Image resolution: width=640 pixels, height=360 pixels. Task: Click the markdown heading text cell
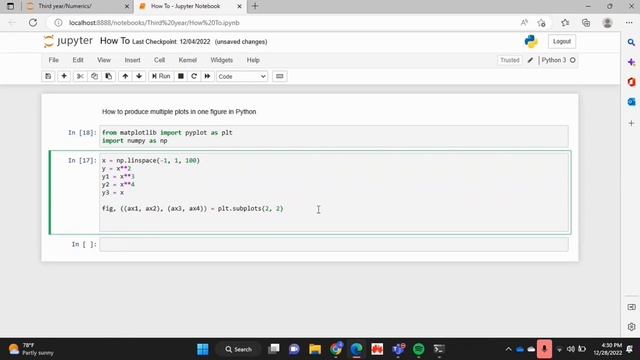(179, 112)
